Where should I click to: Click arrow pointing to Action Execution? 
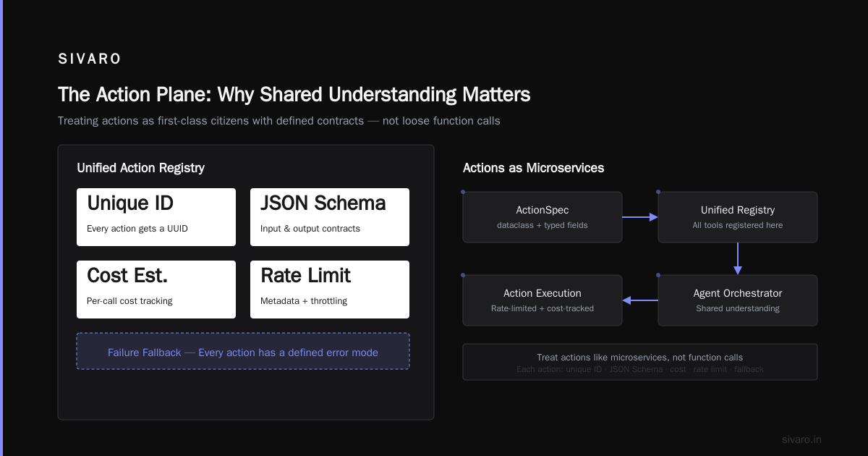point(640,300)
